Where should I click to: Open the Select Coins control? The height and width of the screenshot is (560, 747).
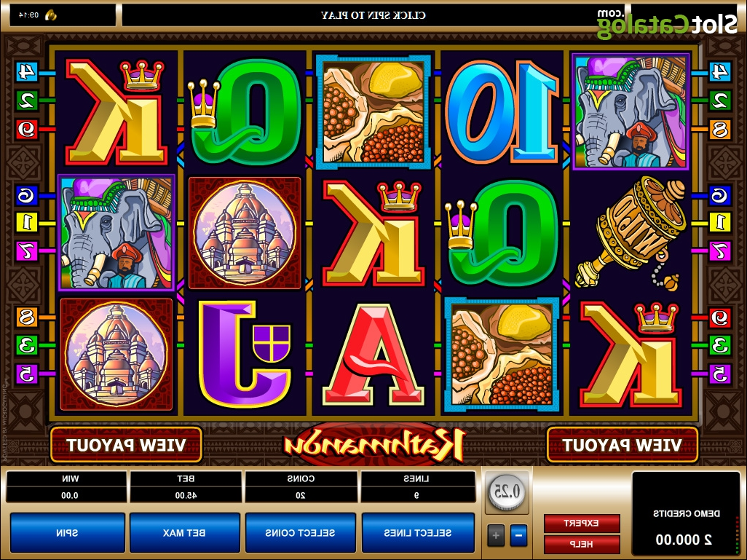point(300,532)
